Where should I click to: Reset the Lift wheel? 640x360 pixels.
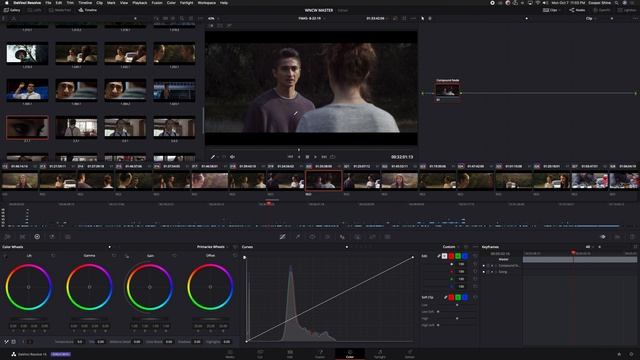53,256
